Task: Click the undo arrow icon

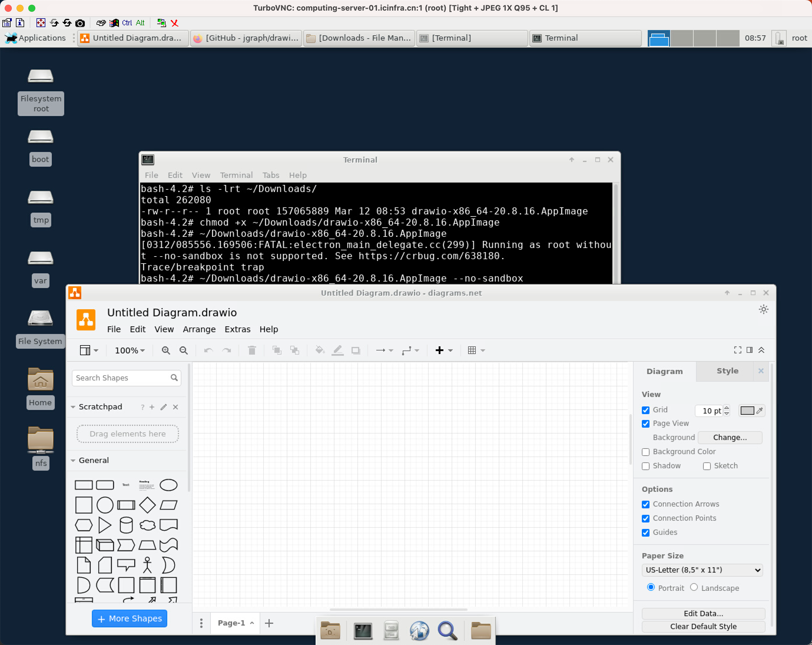Action: coord(208,350)
